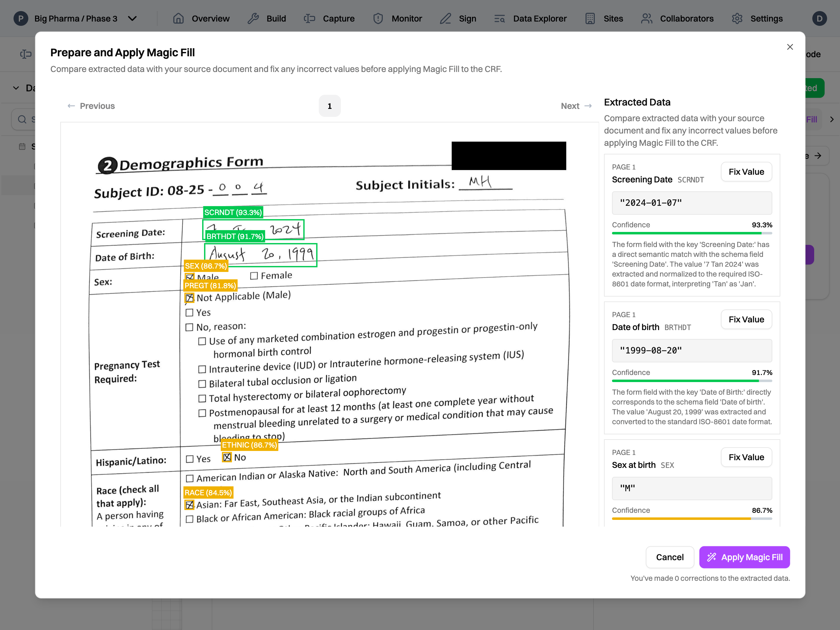Image resolution: width=840 pixels, height=630 pixels.
Task: Click Fix Value for Screening Date
Action: 746,172
